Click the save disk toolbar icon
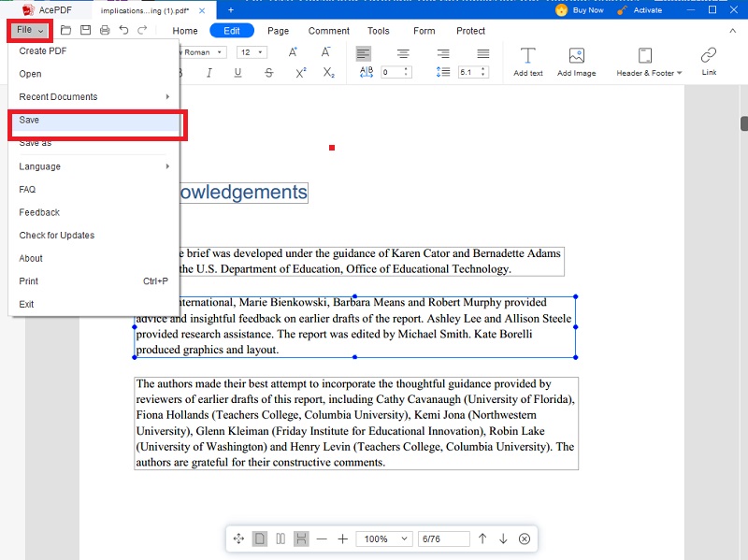This screenshot has width=748, height=560. [x=85, y=31]
